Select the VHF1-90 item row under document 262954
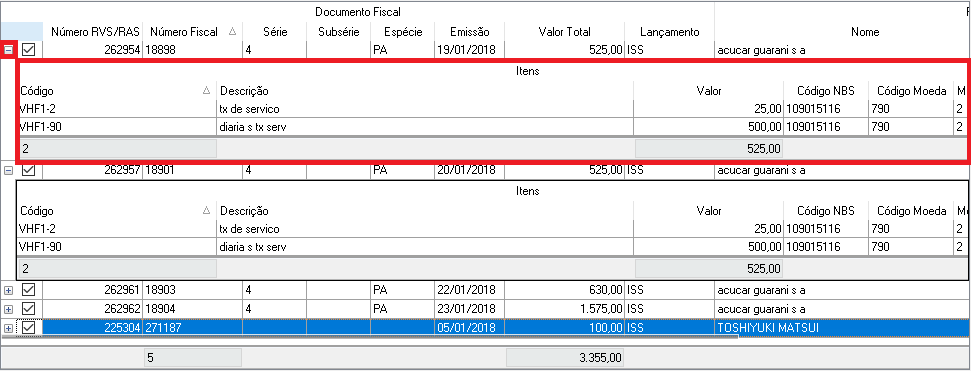Viewport: 971px width, 371px height. point(492,127)
